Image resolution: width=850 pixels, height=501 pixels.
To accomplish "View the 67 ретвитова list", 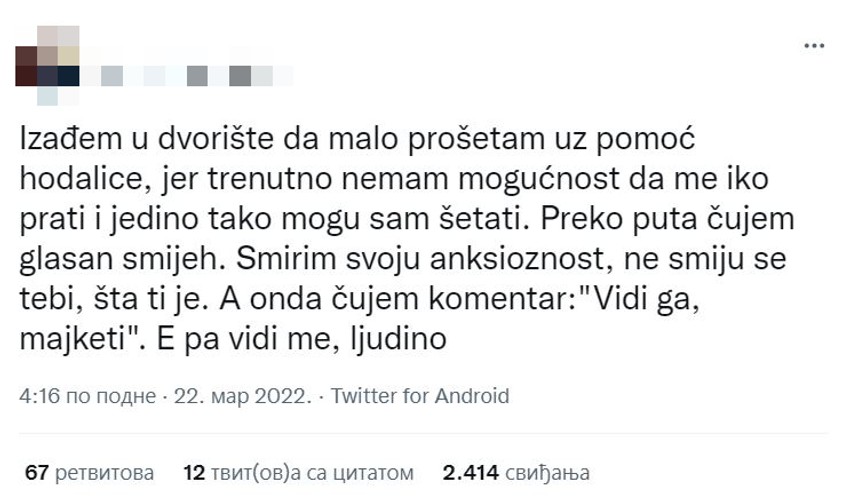I will click(90, 472).
